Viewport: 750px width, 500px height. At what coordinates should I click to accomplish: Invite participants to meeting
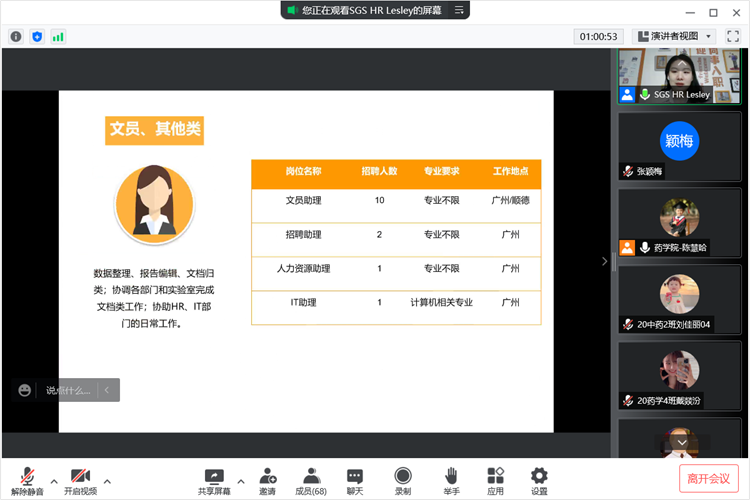pos(267,481)
